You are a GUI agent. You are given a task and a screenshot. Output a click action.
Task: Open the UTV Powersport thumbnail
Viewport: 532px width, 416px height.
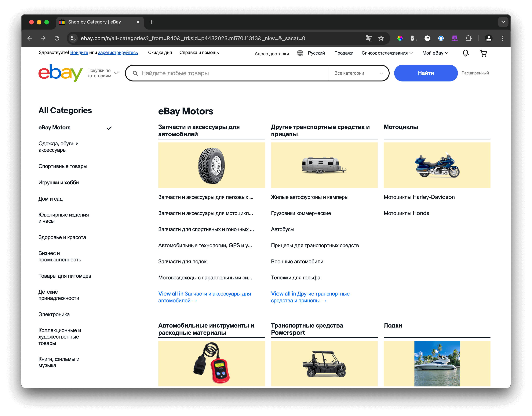324,363
